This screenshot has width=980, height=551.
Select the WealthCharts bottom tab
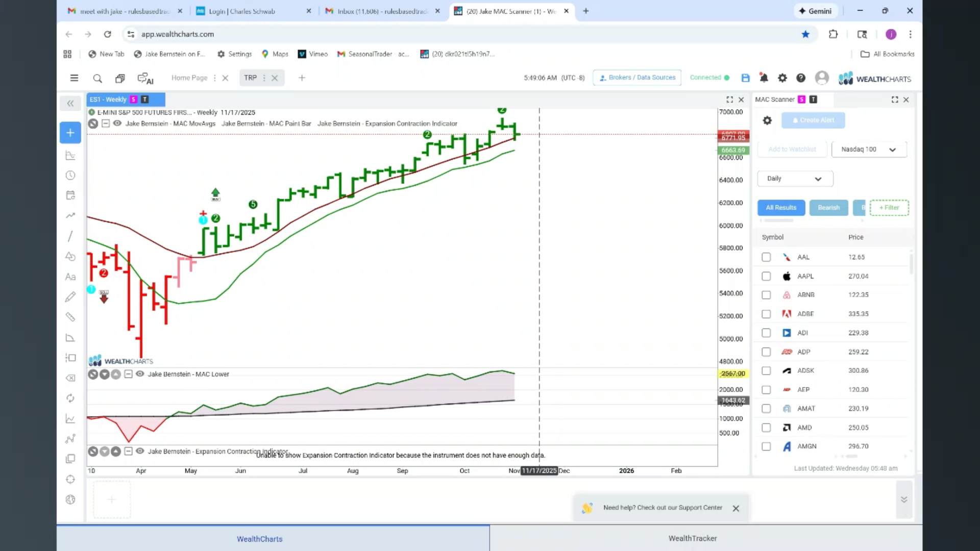(x=259, y=539)
